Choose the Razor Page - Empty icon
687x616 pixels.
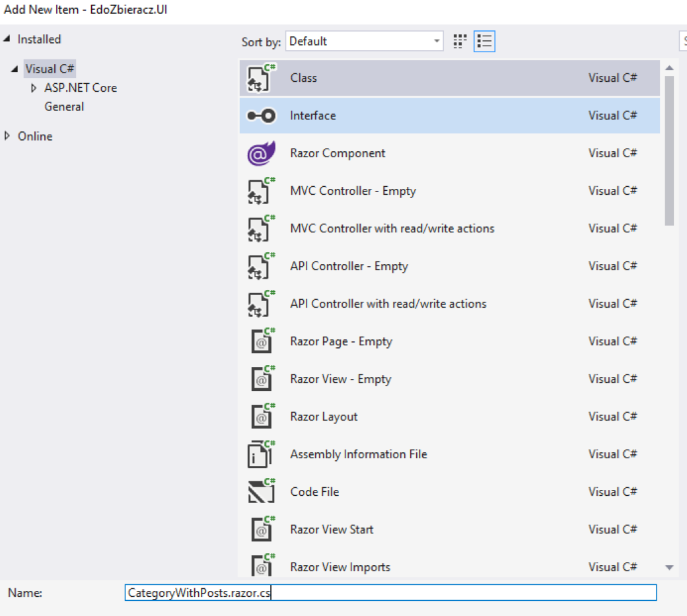[263, 341]
